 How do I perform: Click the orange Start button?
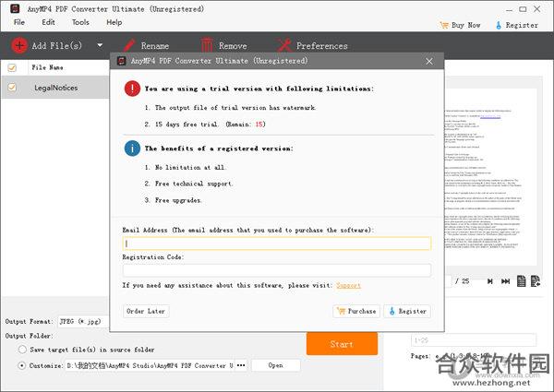(x=342, y=344)
